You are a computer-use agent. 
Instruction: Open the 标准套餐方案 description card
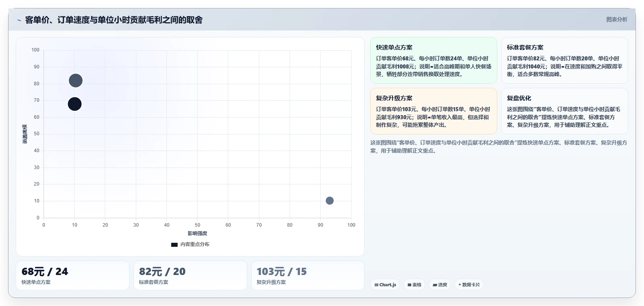point(565,60)
